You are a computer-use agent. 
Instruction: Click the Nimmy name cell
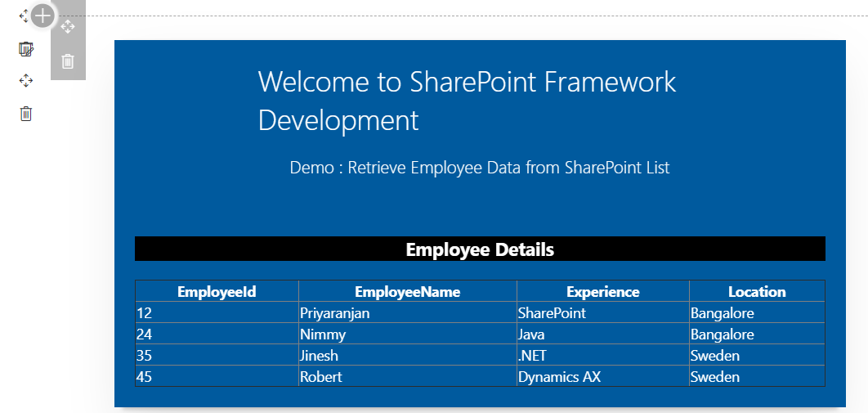408,334
